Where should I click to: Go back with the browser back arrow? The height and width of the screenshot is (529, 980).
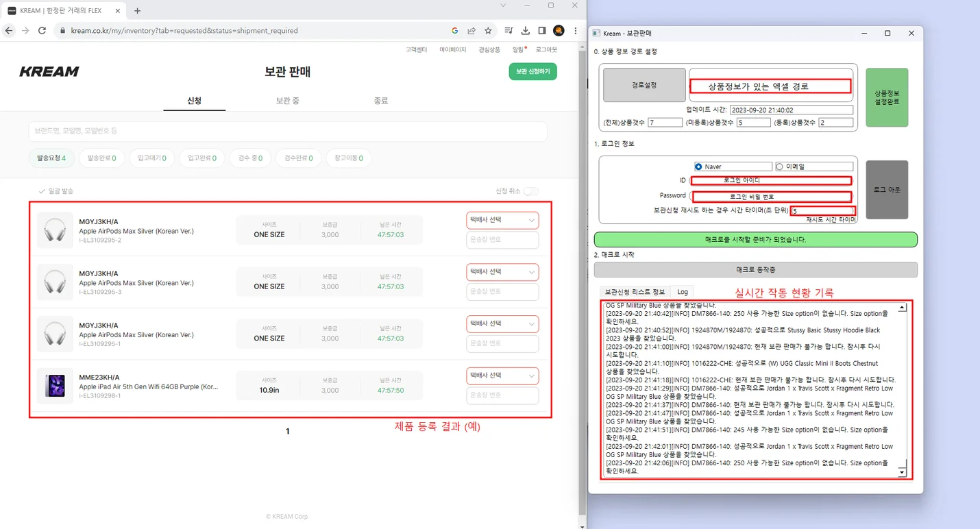(8, 31)
